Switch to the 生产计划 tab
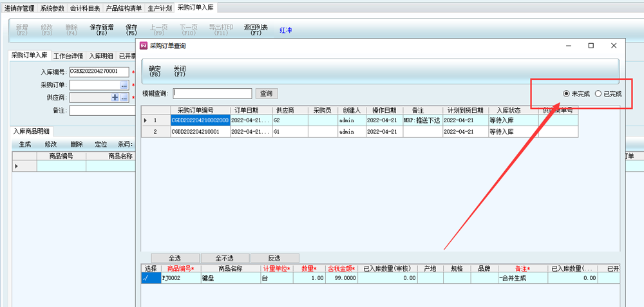 pyautogui.click(x=160, y=8)
